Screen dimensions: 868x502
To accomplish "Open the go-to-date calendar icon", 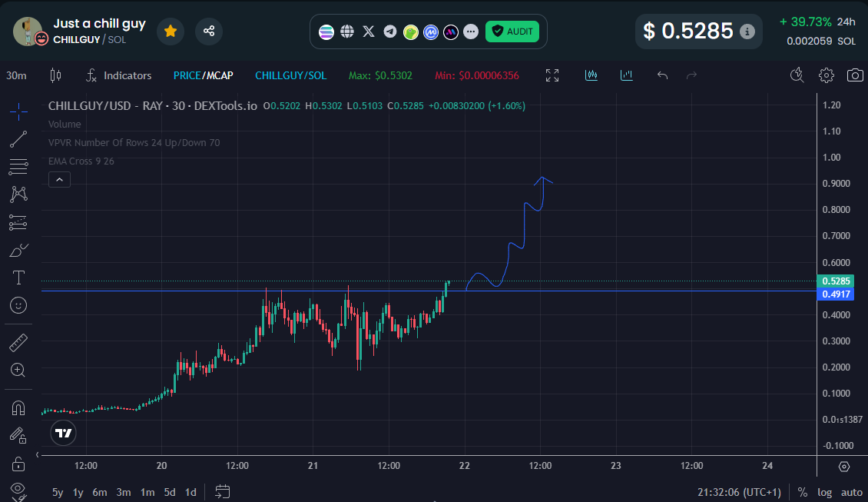I will (223, 491).
